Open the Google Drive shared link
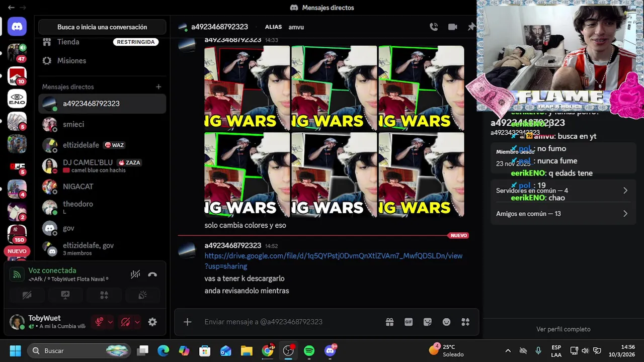The image size is (644, 362). [x=333, y=261]
